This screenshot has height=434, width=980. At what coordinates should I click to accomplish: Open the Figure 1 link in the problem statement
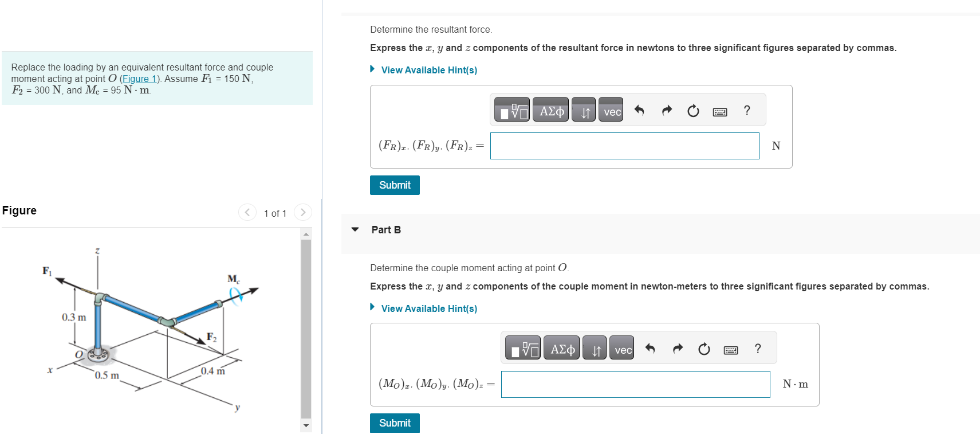click(x=139, y=79)
